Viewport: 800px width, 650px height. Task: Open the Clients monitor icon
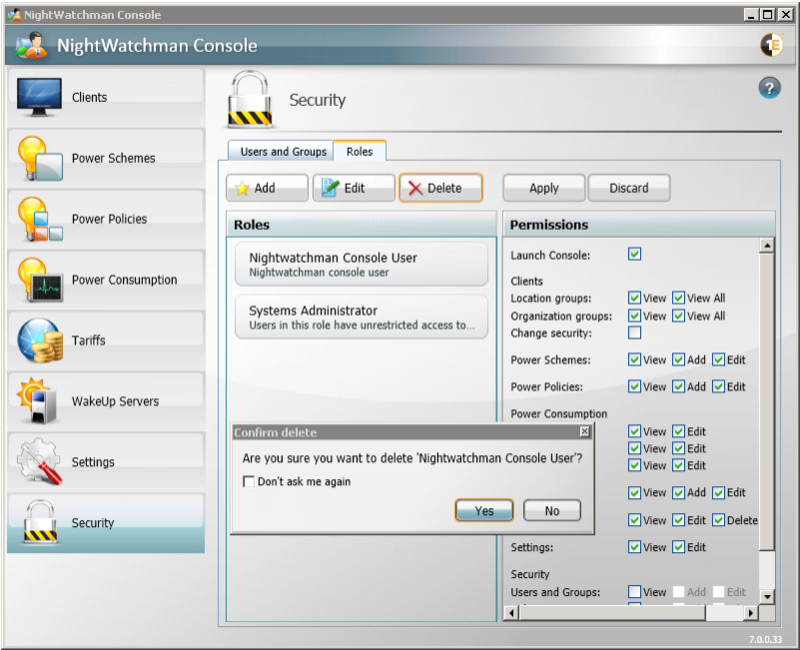tap(40, 97)
